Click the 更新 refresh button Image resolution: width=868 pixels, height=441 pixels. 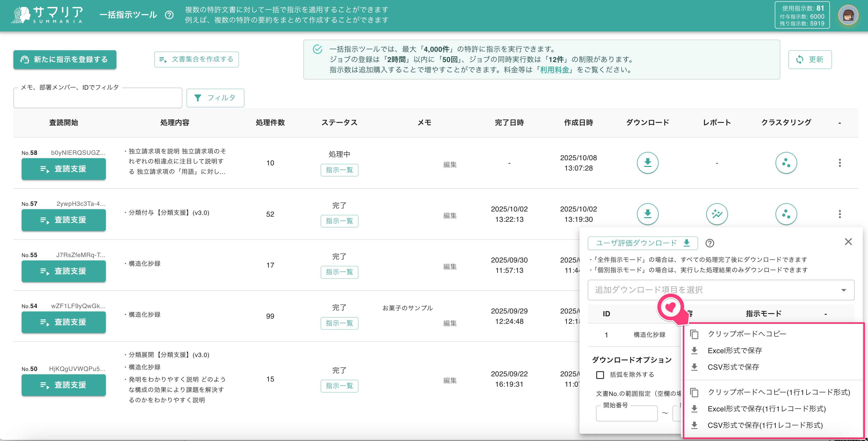pyautogui.click(x=810, y=60)
